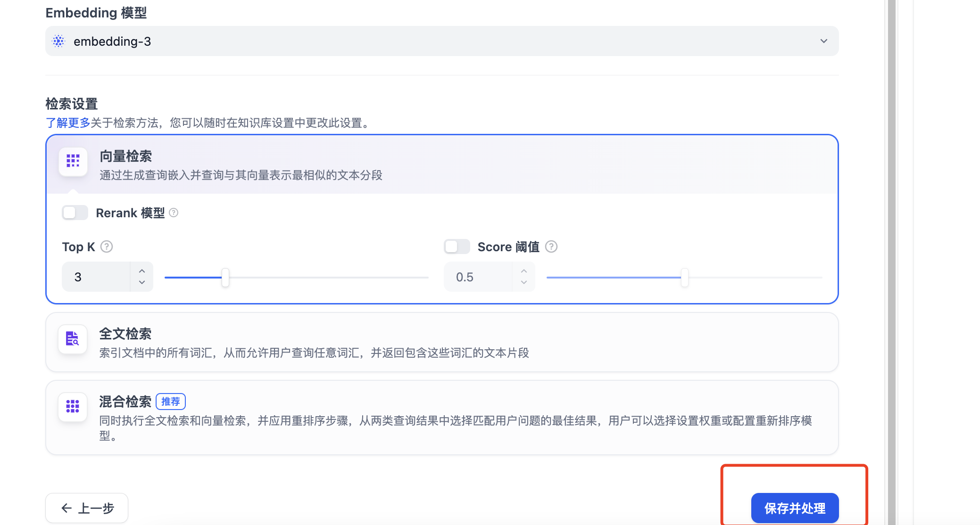The image size is (980, 525).
Task: Click the hybrid search grid icon
Action: [x=73, y=406]
